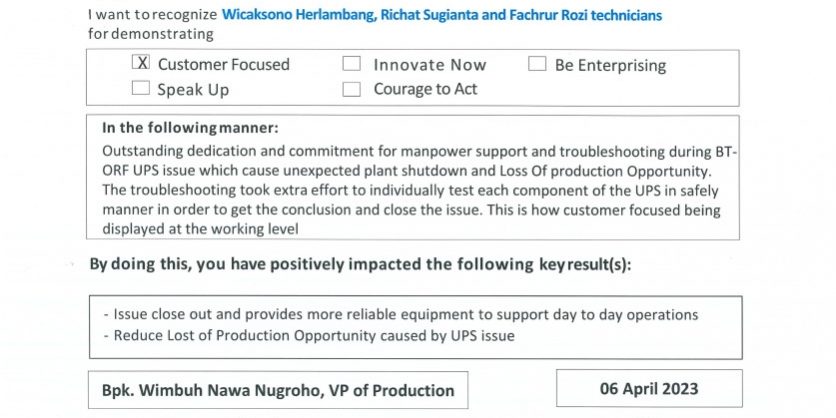Click the "I want to recognize" text

click(151, 16)
